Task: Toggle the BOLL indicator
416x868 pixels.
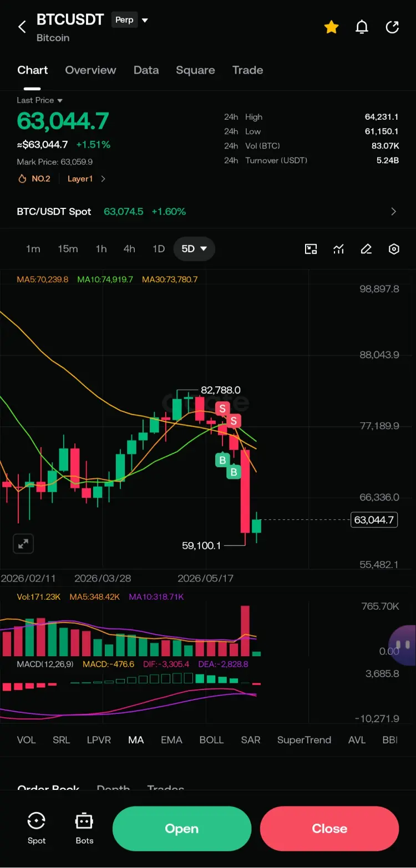Action: click(211, 740)
